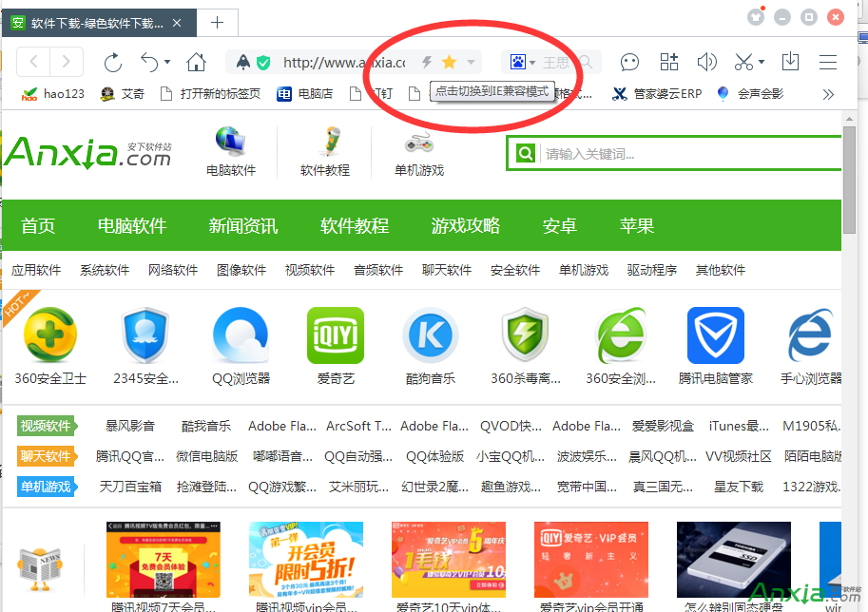The height and width of the screenshot is (612, 868).
Task: Open a new tab with the plus button
Action: click(x=218, y=23)
